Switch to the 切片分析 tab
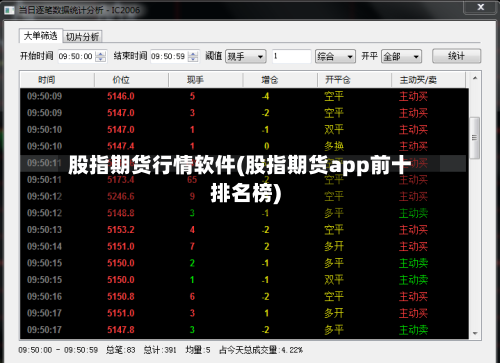 [x=82, y=37]
